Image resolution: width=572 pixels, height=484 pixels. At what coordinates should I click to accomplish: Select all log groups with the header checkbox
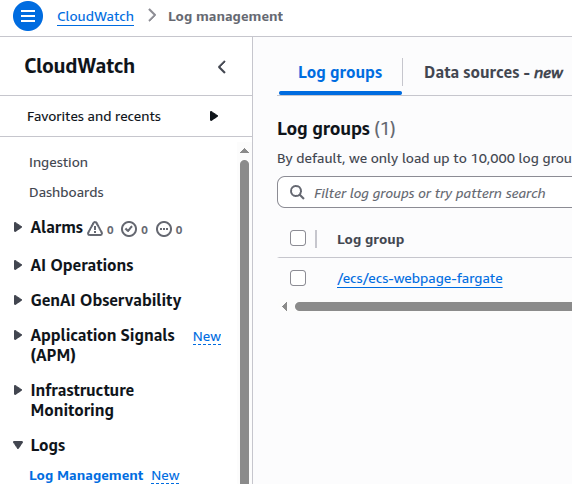click(x=298, y=238)
